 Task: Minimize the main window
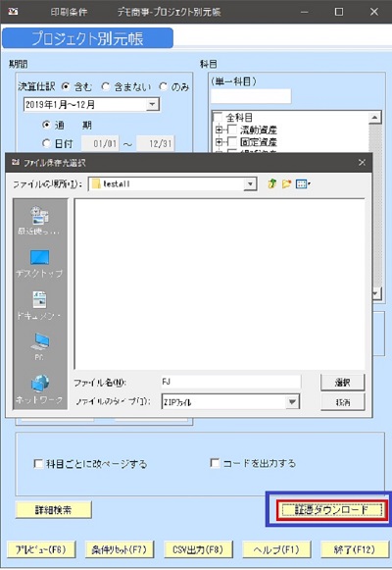[304, 12]
